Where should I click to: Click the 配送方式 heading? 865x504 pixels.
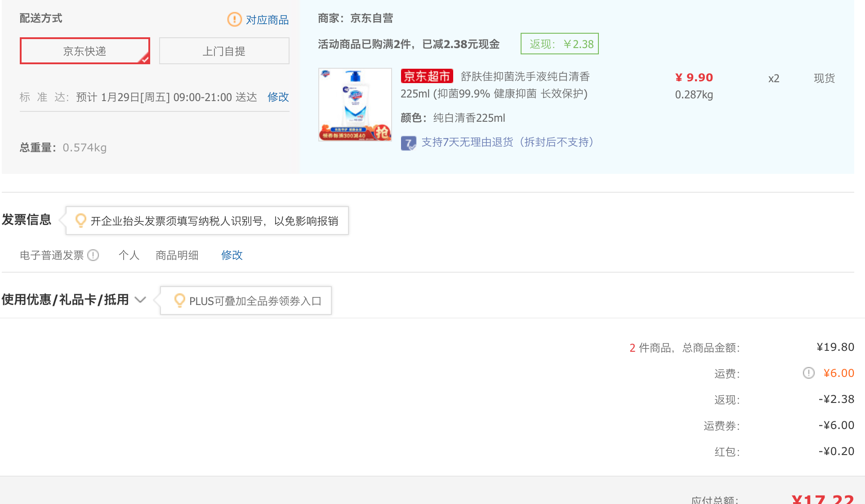[x=41, y=18]
